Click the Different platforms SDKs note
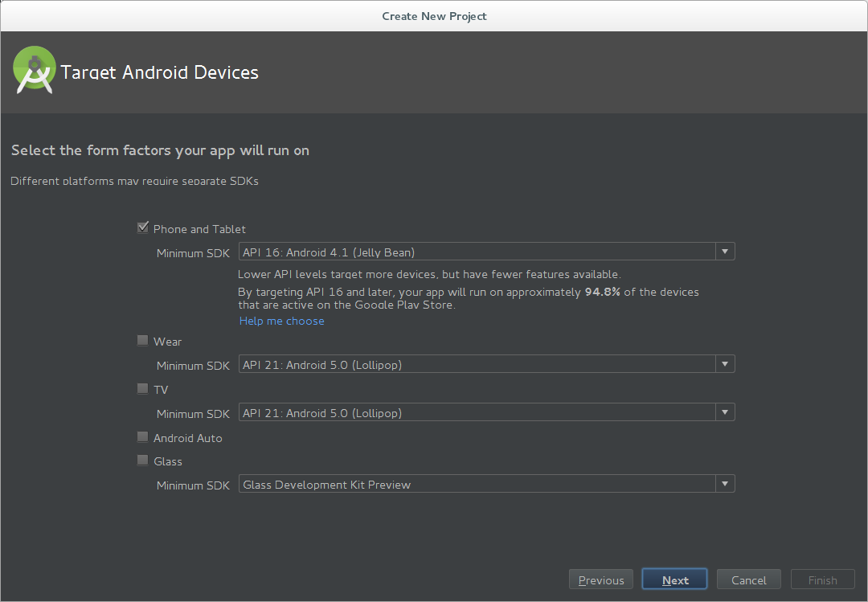This screenshot has width=868, height=602. point(134,181)
